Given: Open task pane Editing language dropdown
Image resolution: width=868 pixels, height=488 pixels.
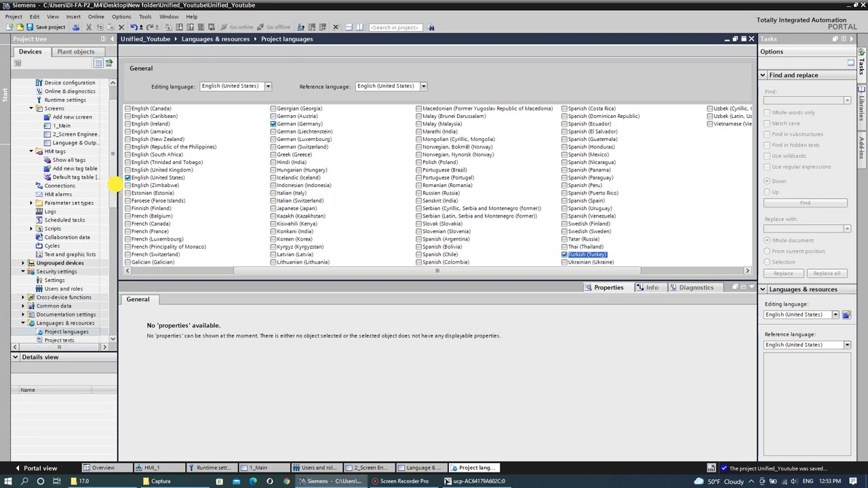Looking at the screenshot, I should pyautogui.click(x=835, y=314).
